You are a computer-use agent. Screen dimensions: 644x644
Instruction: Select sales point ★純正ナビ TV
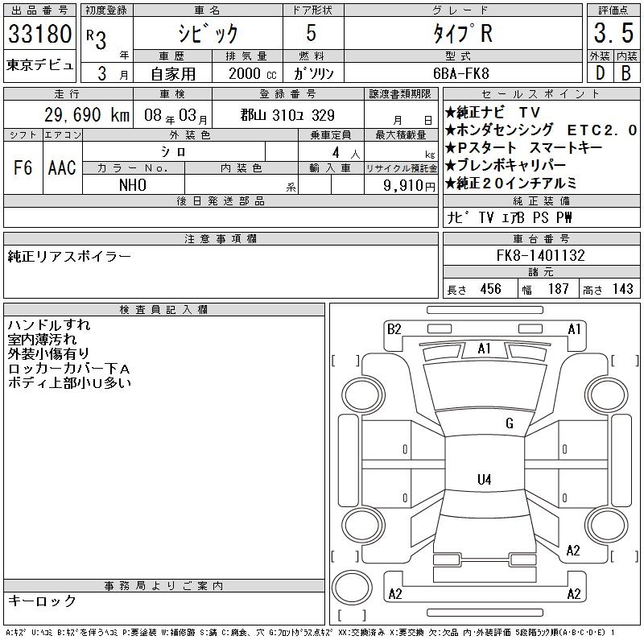pyautogui.click(x=492, y=113)
